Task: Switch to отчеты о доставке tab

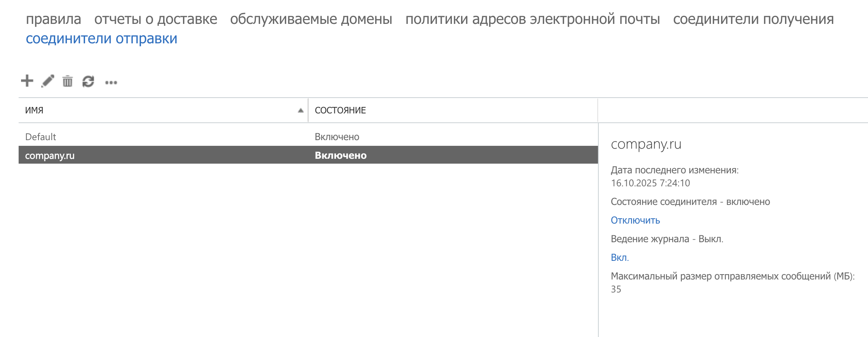Action: (x=155, y=19)
